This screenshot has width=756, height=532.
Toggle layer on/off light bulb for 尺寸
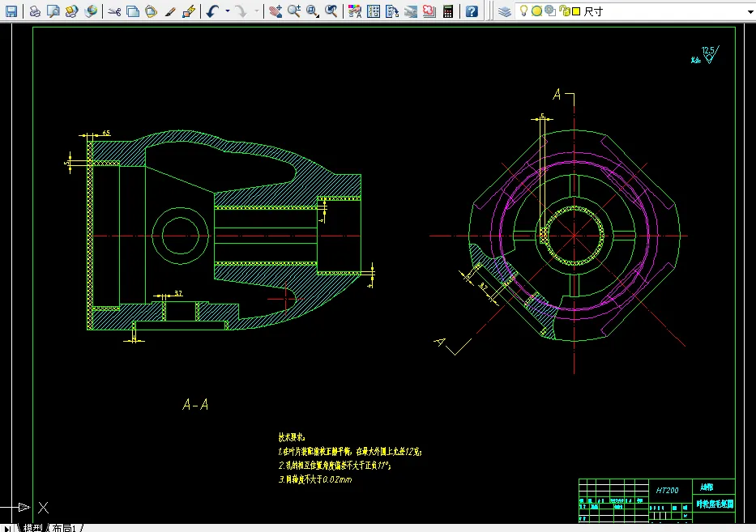pos(523,11)
